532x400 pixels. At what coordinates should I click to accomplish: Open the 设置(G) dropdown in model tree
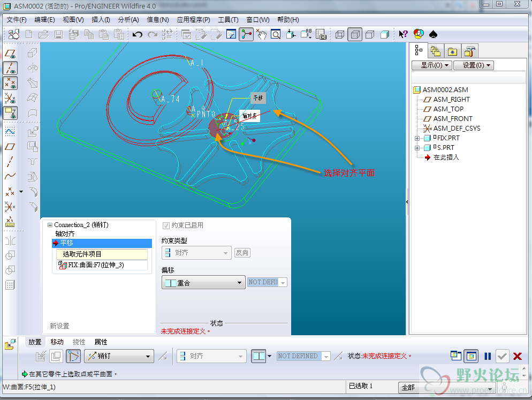click(473, 65)
